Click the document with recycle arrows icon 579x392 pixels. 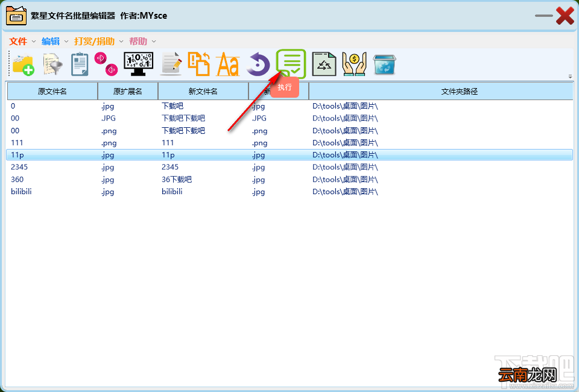tap(324, 64)
